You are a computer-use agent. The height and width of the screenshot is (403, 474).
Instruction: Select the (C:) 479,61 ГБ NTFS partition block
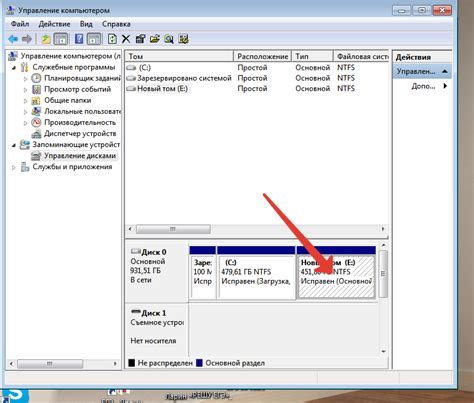click(256, 272)
